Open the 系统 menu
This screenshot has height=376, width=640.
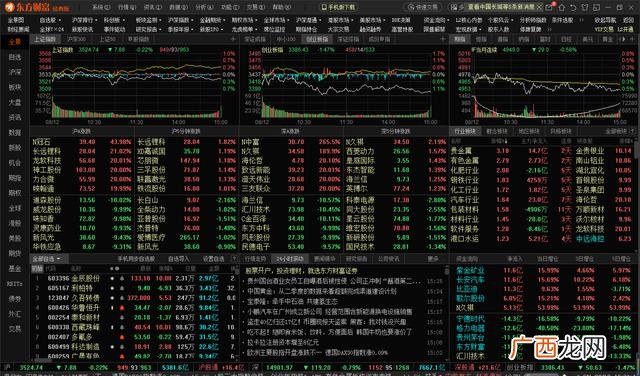(101, 7)
